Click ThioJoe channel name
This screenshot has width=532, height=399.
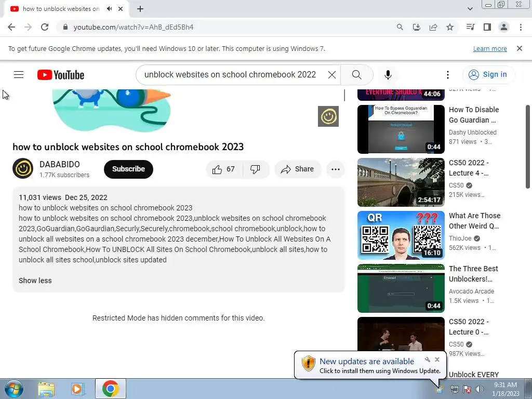pos(460,238)
